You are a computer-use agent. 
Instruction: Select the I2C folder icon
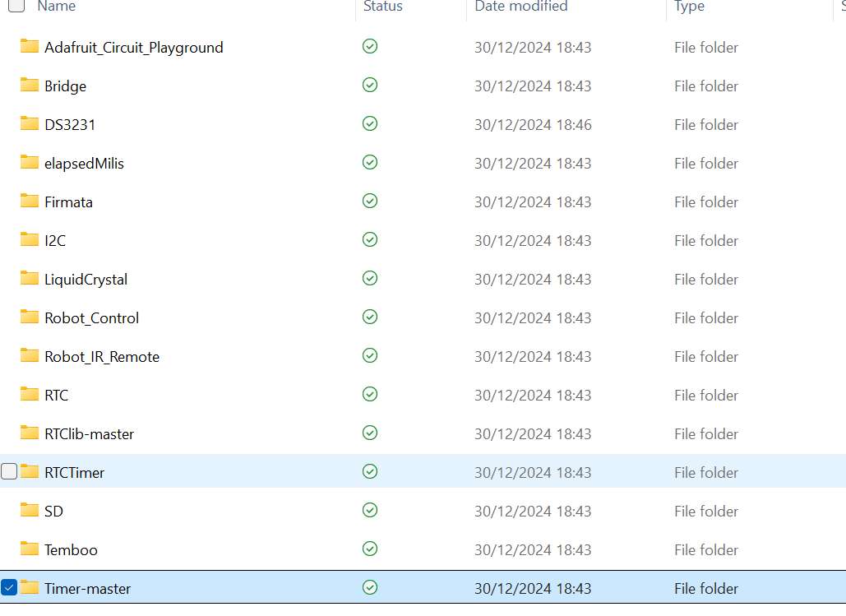click(x=29, y=239)
